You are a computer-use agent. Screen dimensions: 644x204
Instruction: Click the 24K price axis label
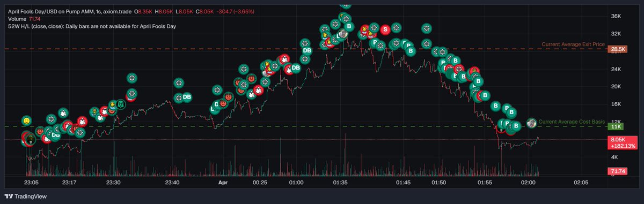(616, 69)
